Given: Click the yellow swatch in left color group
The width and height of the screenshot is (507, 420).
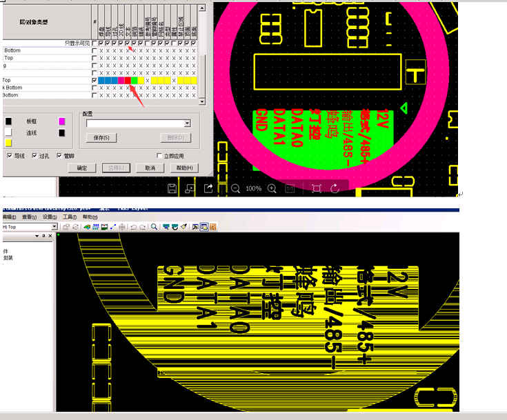Looking at the screenshot, I should pos(8,143).
